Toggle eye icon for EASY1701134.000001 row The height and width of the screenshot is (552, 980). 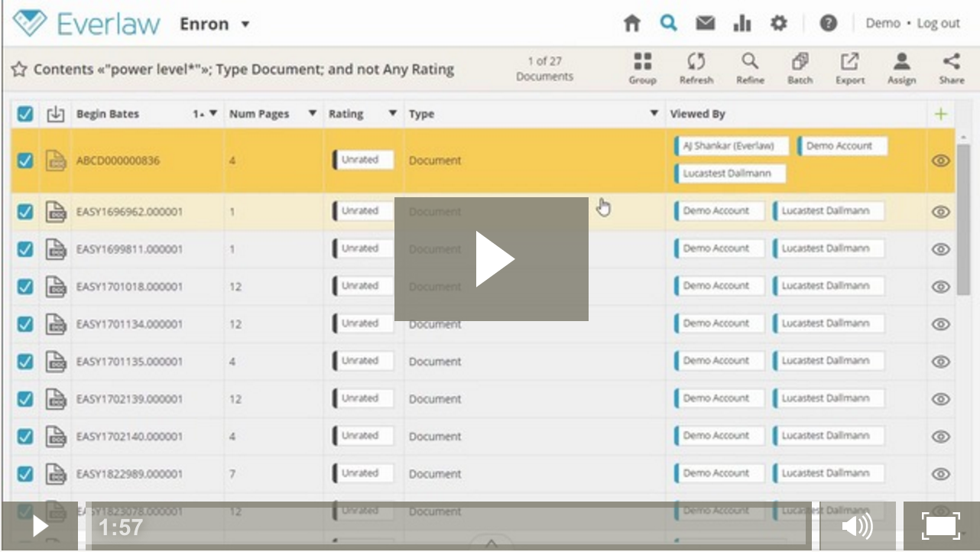(x=940, y=324)
